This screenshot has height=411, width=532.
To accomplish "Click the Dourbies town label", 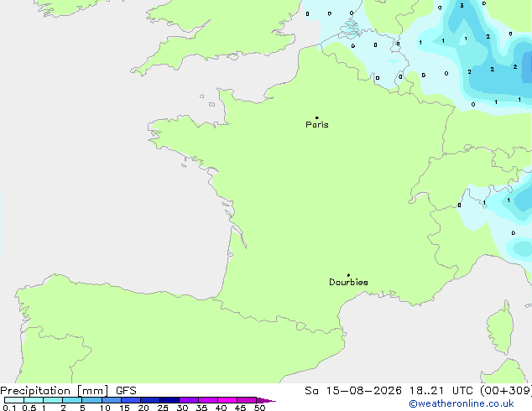I will pos(348,282).
